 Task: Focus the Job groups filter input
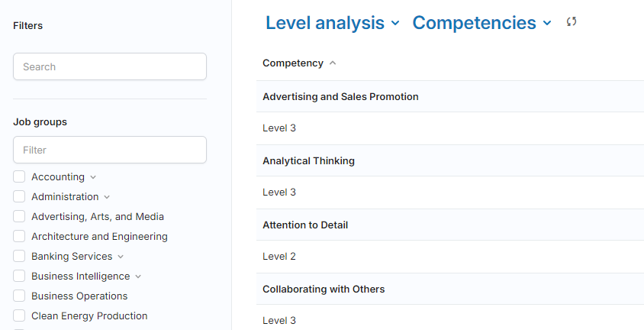tap(110, 150)
